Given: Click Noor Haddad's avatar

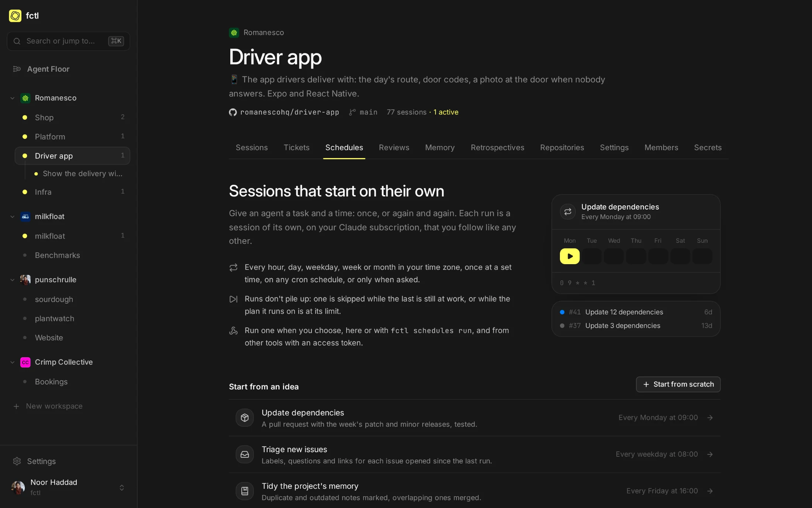Looking at the screenshot, I should pyautogui.click(x=18, y=487).
